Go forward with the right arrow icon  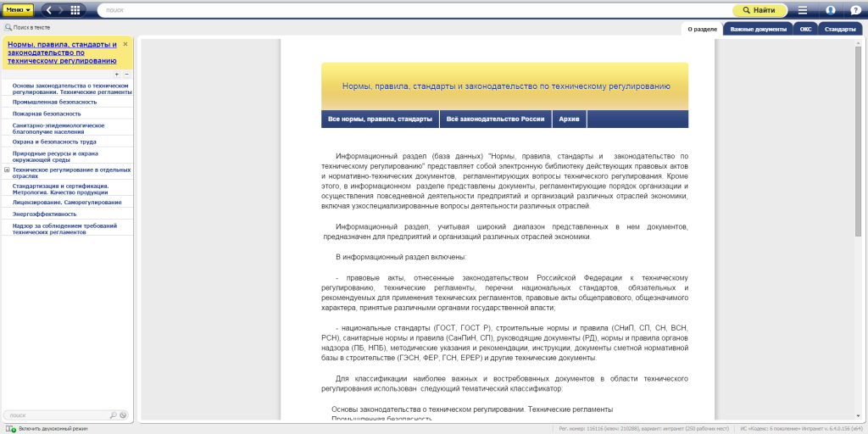click(61, 10)
